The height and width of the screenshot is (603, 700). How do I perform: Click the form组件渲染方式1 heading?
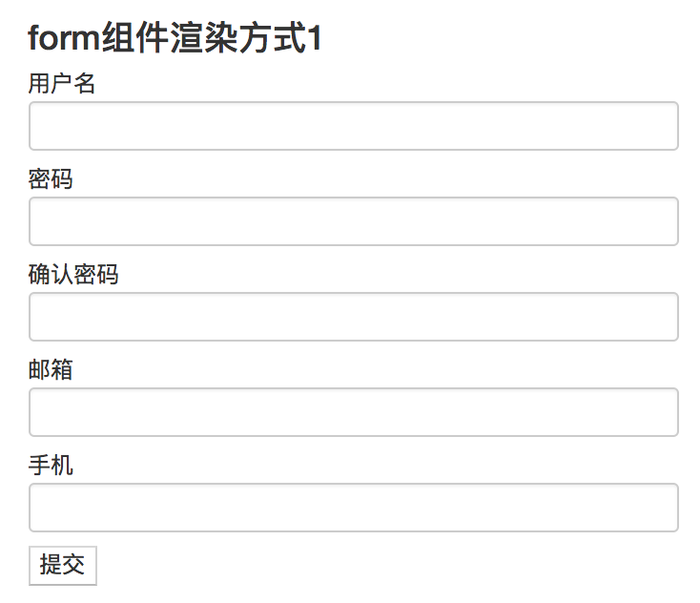(176, 39)
